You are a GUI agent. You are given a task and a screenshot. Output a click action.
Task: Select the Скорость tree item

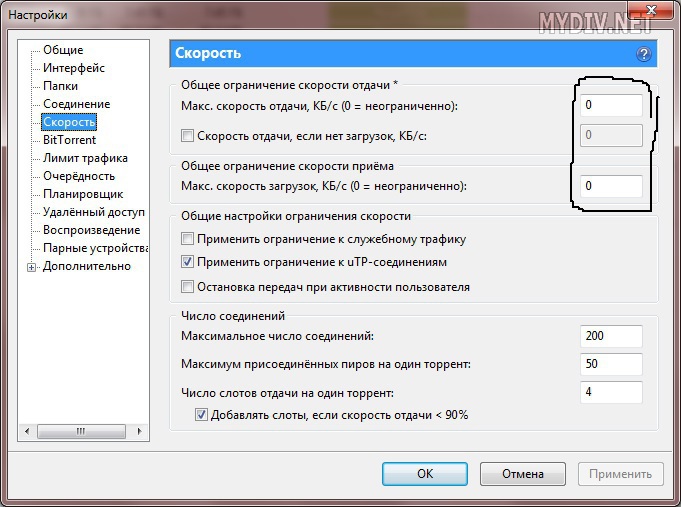click(x=69, y=122)
